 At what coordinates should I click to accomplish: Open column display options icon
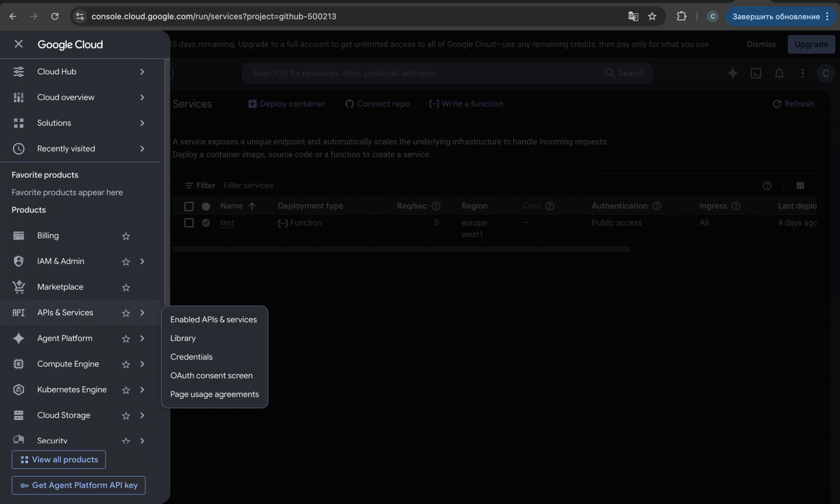(800, 185)
